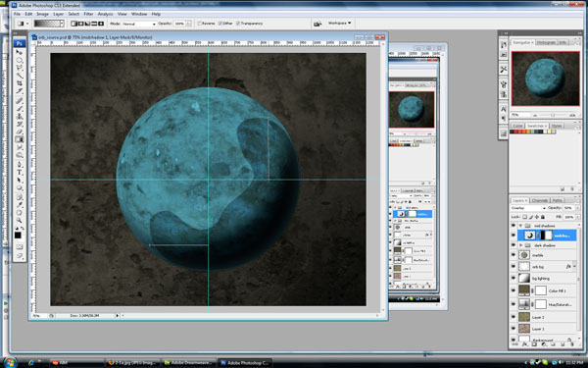Enable the Reverse checkbox
The image size is (588, 368).
pyautogui.click(x=200, y=24)
